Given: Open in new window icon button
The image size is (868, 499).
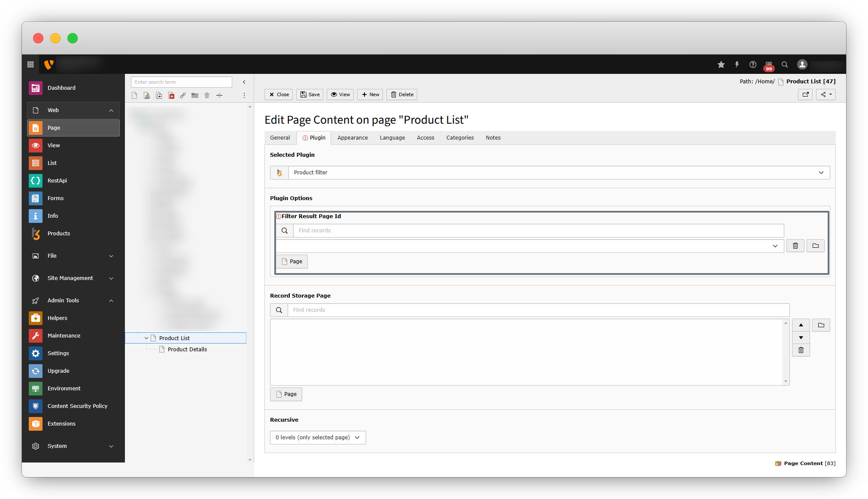Looking at the screenshot, I should tap(805, 94).
